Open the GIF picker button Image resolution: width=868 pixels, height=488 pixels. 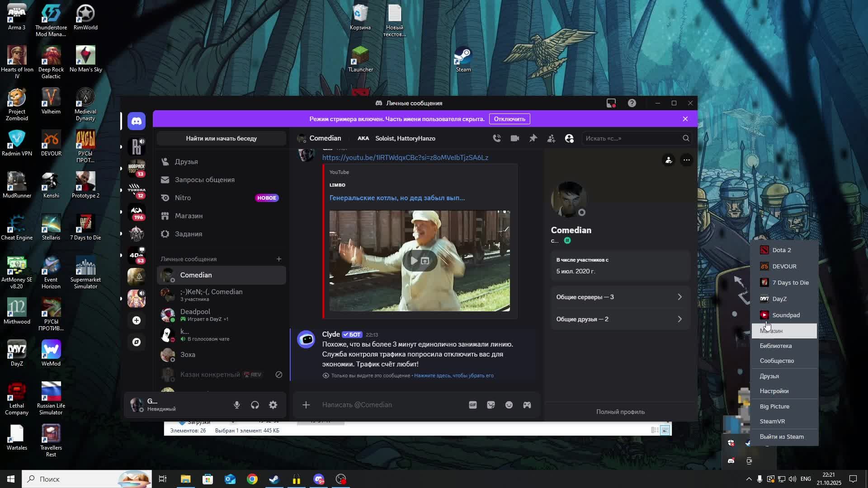pyautogui.click(x=473, y=405)
